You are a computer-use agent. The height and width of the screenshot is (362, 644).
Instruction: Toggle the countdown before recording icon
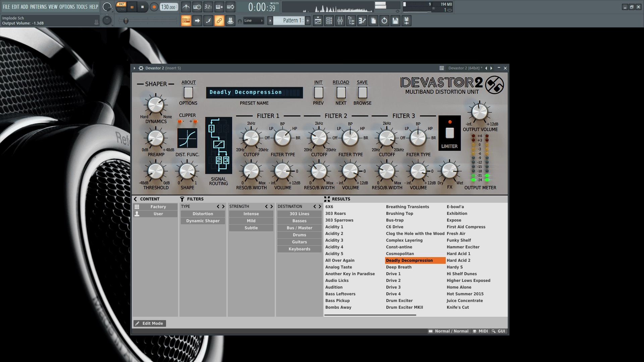(208, 7)
